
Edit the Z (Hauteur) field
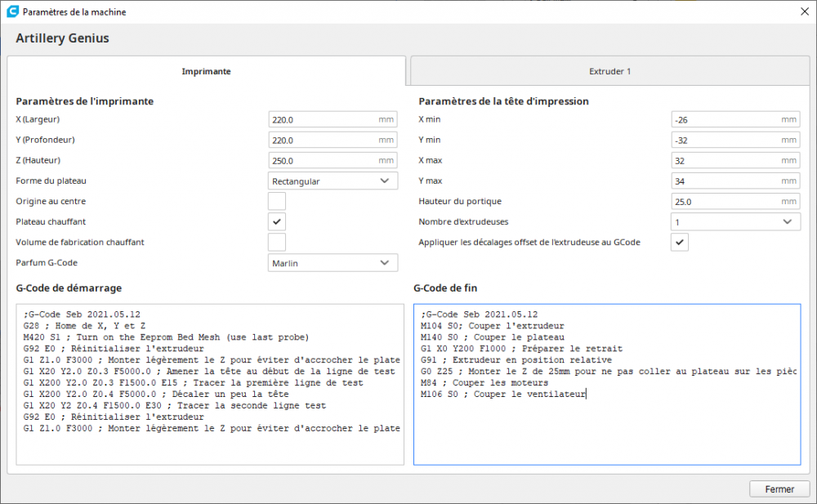(333, 161)
